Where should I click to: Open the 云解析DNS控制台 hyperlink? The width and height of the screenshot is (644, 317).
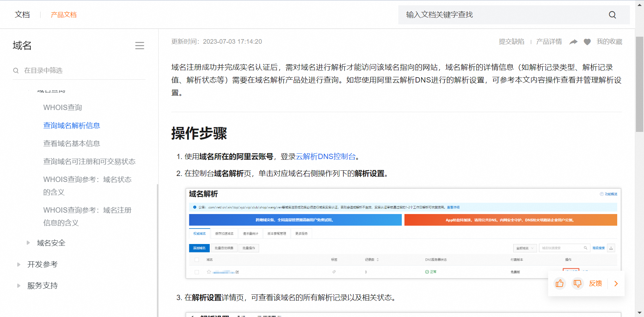coord(326,157)
